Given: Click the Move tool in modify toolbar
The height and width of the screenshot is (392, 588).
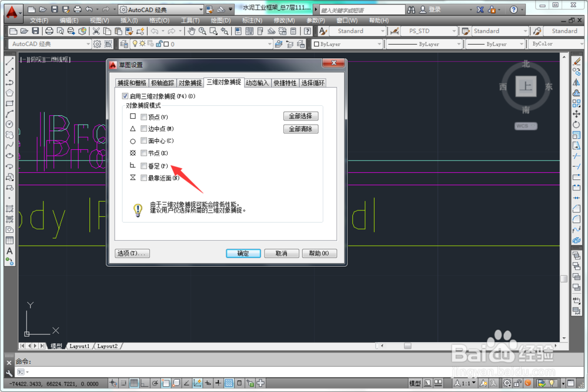Looking at the screenshot, I should [x=576, y=114].
